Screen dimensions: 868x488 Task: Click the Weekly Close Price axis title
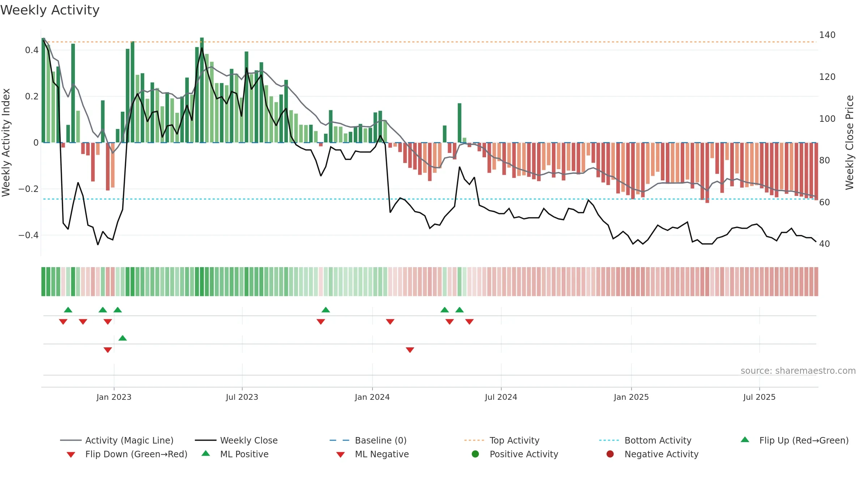[850, 142]
